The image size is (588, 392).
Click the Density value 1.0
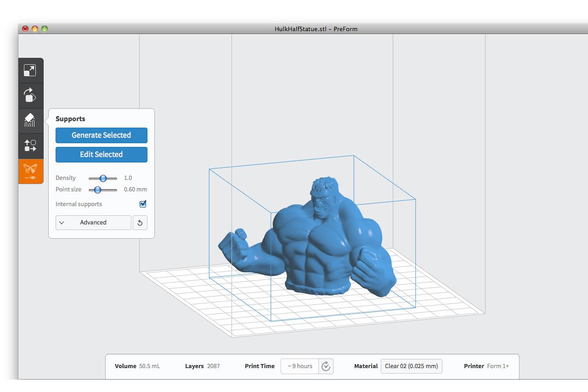pos(128,178)
